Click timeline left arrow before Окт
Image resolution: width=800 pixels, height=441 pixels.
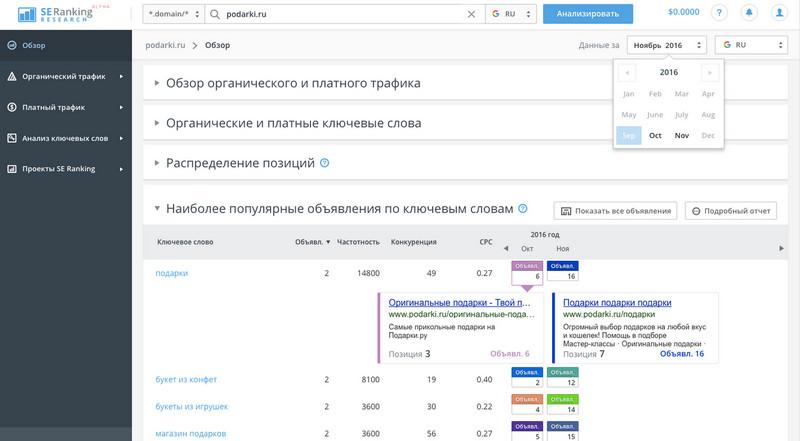(506, 249)
